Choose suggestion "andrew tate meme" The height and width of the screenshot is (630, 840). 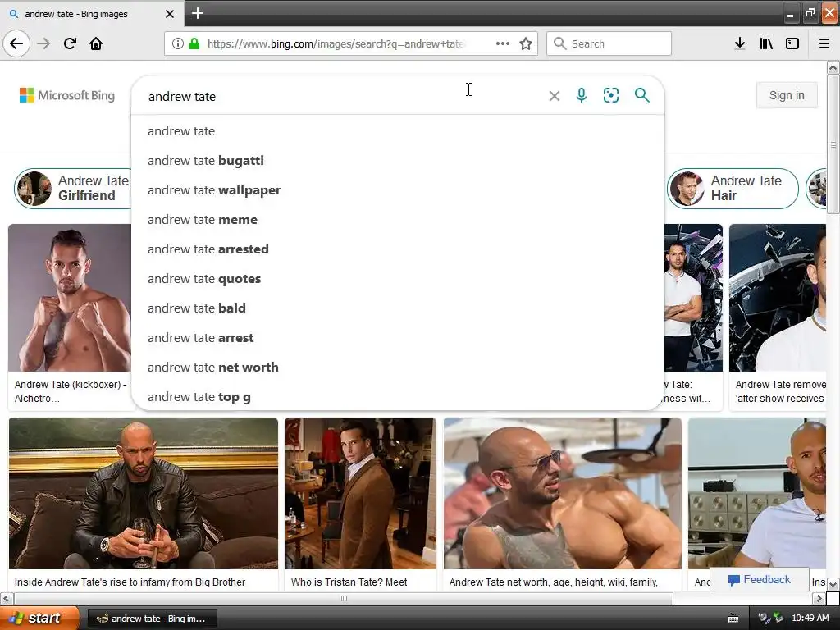[398, 220]
